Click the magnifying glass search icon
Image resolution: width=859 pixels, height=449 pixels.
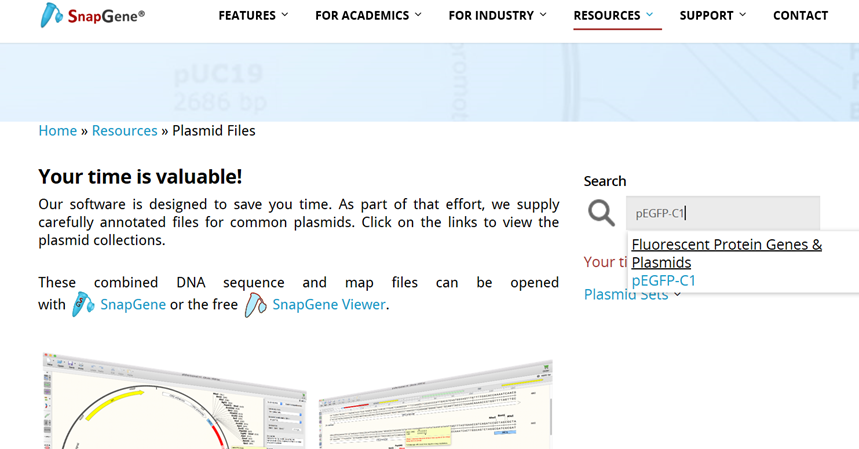601,212
